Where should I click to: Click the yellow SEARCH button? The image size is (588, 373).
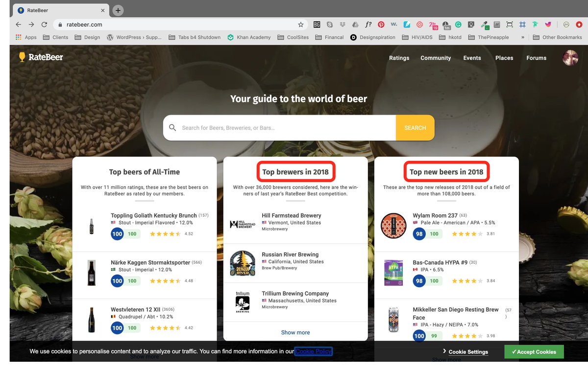point(415,128)
